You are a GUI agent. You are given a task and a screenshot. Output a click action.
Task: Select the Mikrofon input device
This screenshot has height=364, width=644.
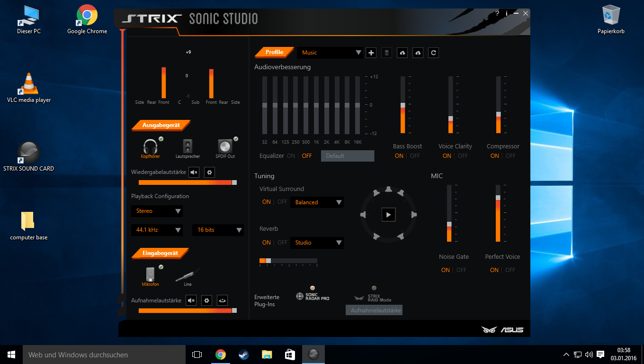pyautogui.click(x=150, y=276)
